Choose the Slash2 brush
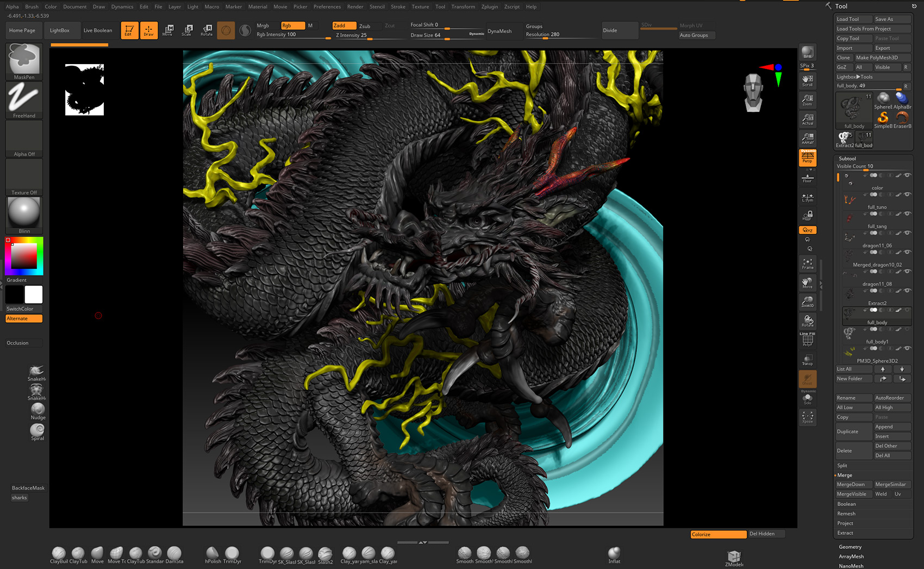The height and width of the screenshot is (569, 924). point(325,555)
